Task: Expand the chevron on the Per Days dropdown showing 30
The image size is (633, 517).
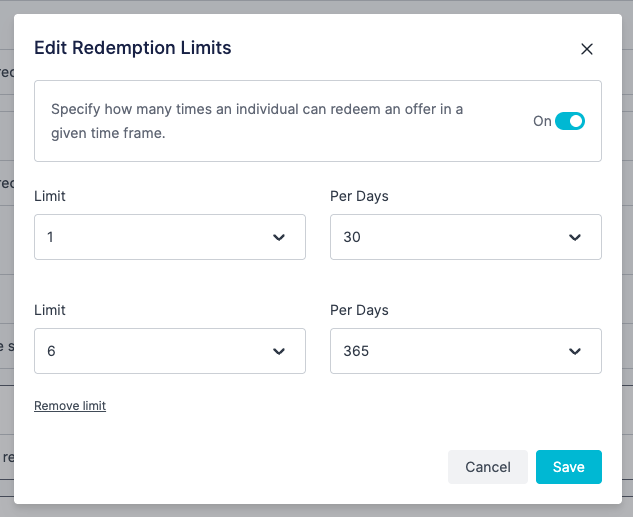Action: [575, 237]
